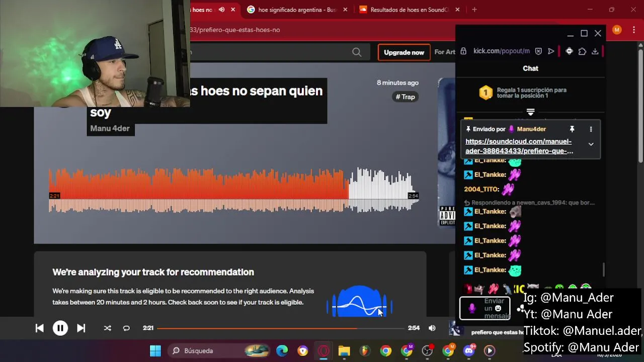644x362 pixels.
Task: Switch to 'Resultados de hoes en SoundCloud' tab
Action: pyautogui.click(x=409, y=10)
